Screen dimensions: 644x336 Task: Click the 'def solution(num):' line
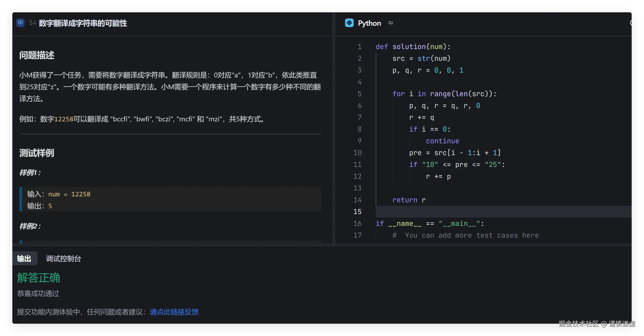tap(413, 47)
